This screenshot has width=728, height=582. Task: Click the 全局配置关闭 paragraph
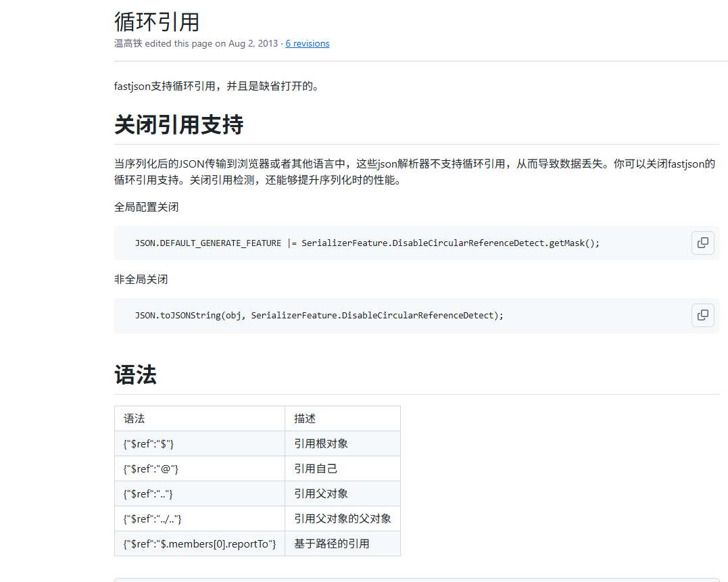point(146,207)
